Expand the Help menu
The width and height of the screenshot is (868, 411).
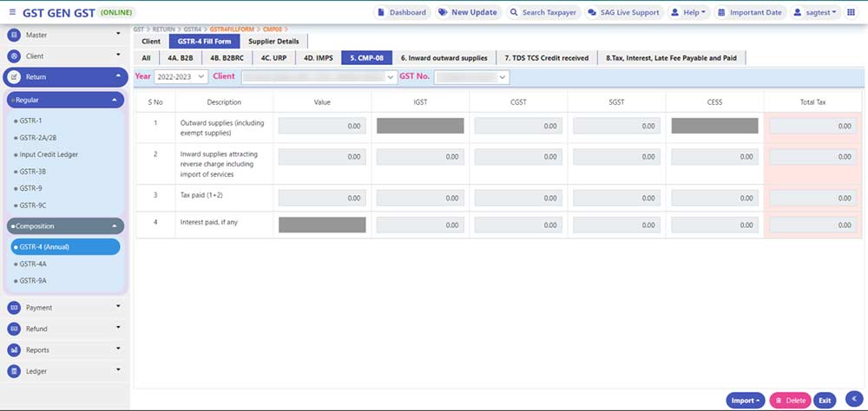pos(690,12)
